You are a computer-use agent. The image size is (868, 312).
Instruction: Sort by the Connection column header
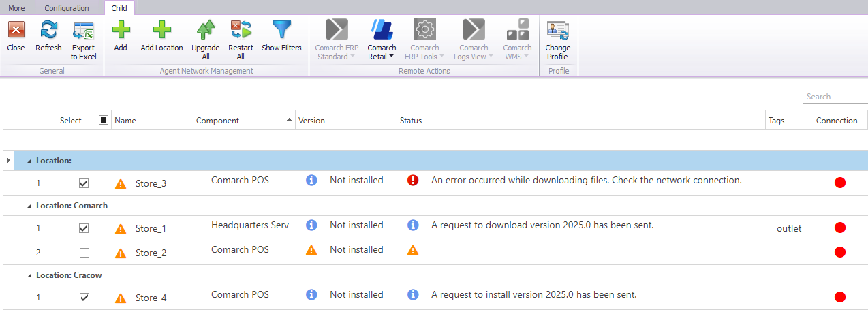(x=840, y=120)
